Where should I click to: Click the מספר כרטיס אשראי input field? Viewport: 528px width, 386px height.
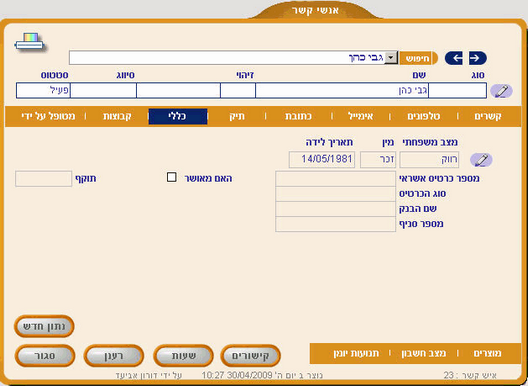tap(335, 179)
